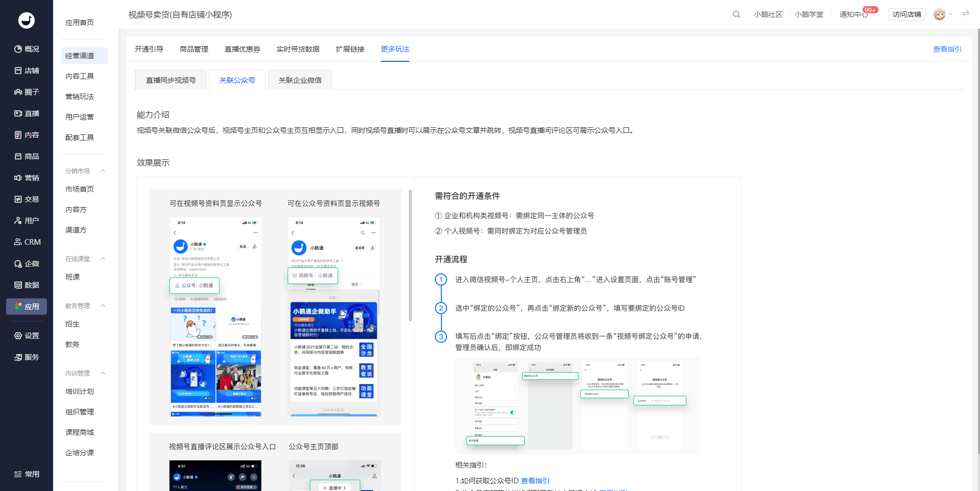Open the 小鹅学堂 link
The image size is (980, 491).
click(809, 14)
